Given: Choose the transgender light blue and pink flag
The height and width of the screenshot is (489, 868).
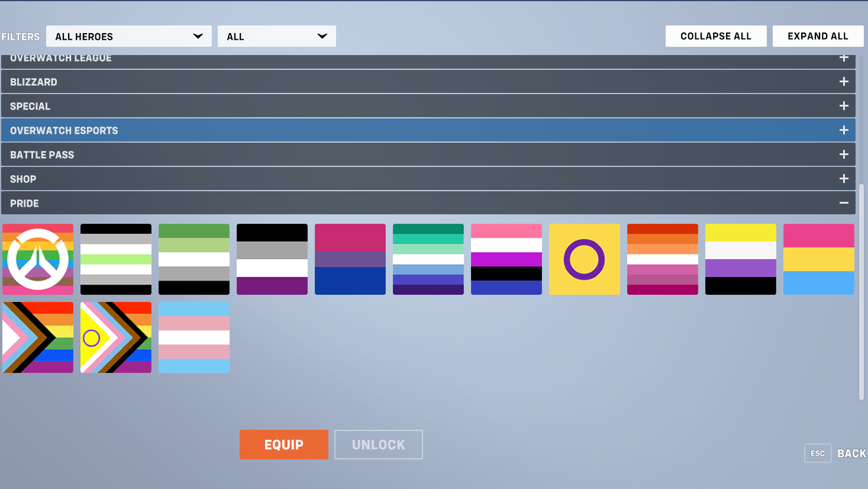Looking at the screenshot, I should coord(194,337).
